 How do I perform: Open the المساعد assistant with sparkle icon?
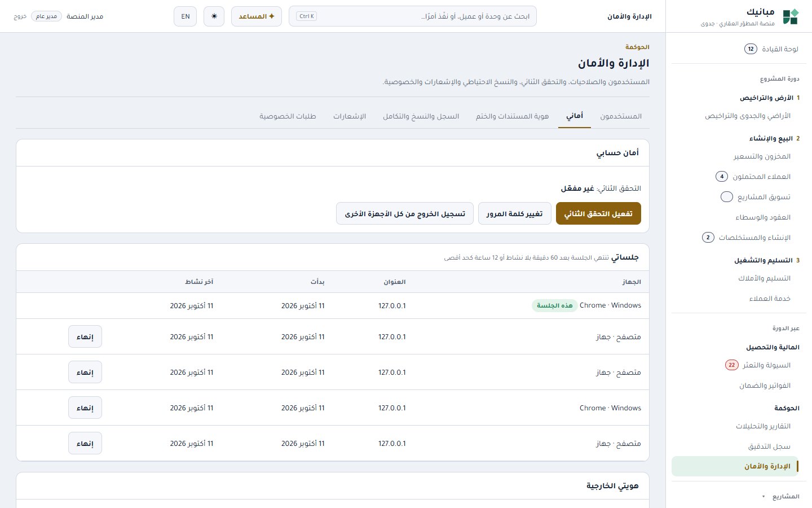coord(257,16)
